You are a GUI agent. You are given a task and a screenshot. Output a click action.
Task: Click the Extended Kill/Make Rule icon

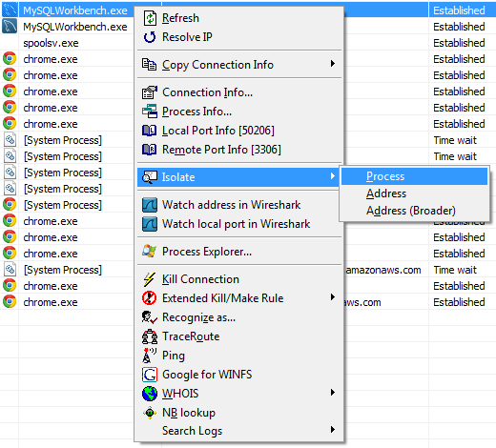pos(149,298)
